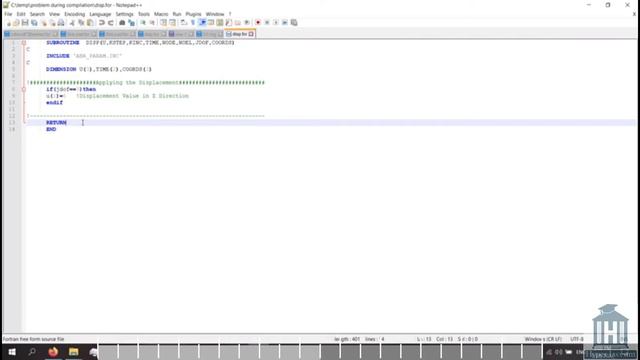This screenshot has height=360, width=640.
Task: Click the Zoom Out toolbar icon
Action: click(152, 23)
